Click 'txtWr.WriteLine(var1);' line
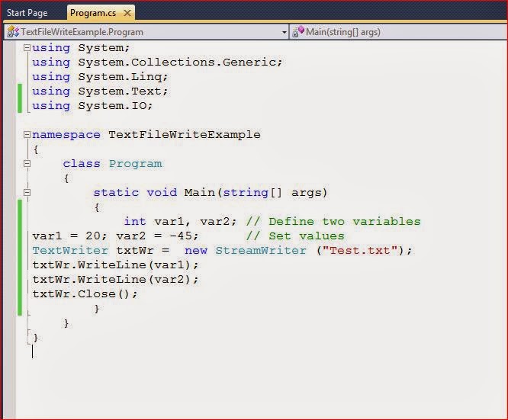This screenshot has width=508, height=420. [x=115, y=265]
